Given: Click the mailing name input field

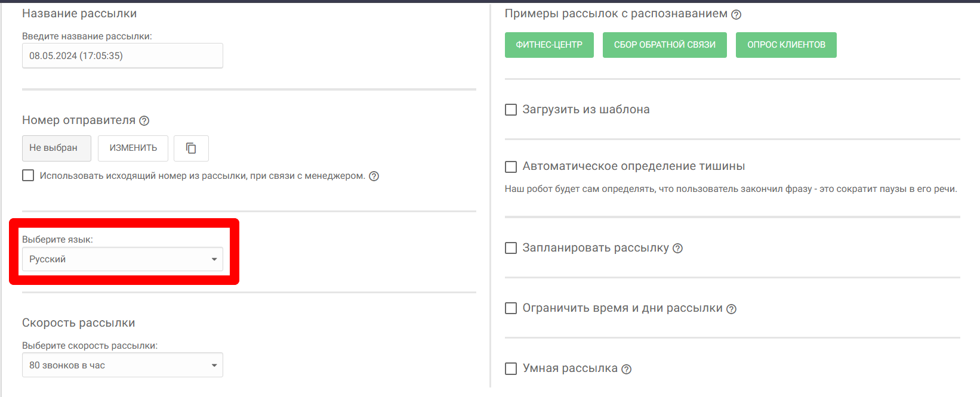Looking at the screenshot, I should pos(122,56).
